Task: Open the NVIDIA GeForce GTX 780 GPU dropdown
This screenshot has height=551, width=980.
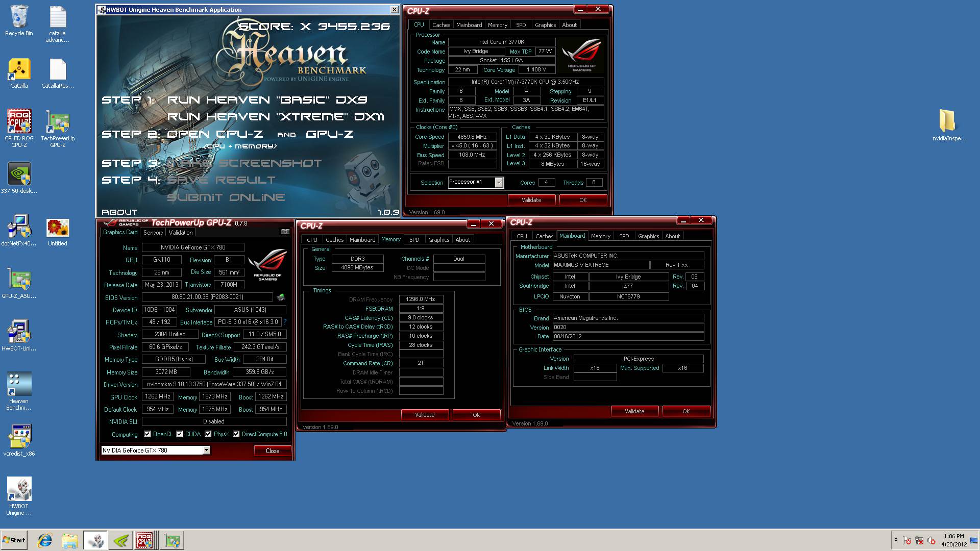Action: pos(206,450)
